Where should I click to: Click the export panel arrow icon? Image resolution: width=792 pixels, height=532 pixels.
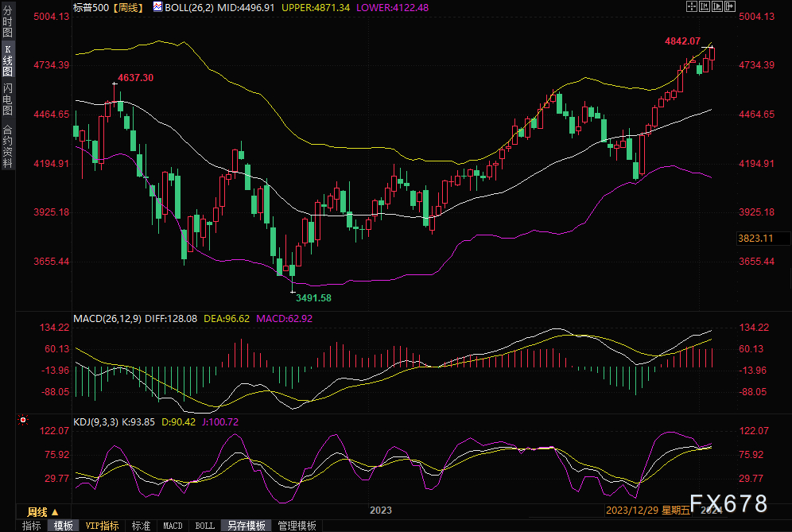[x=730, y=6]
